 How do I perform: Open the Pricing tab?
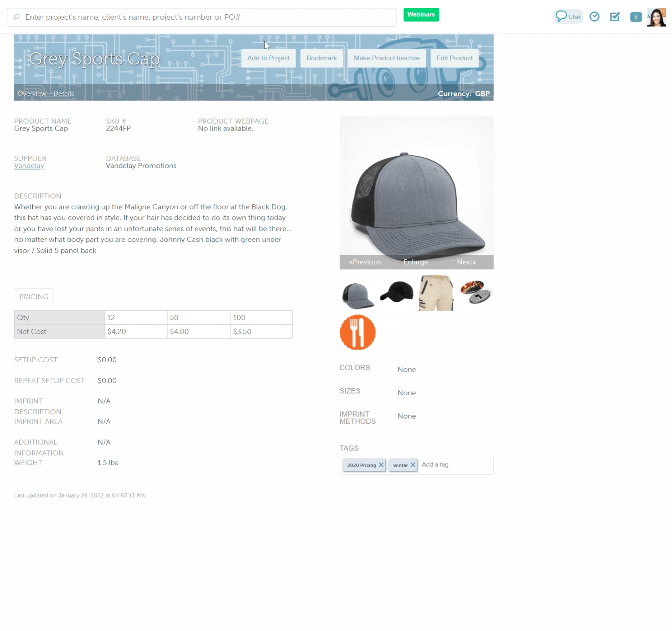coord(34,297)
